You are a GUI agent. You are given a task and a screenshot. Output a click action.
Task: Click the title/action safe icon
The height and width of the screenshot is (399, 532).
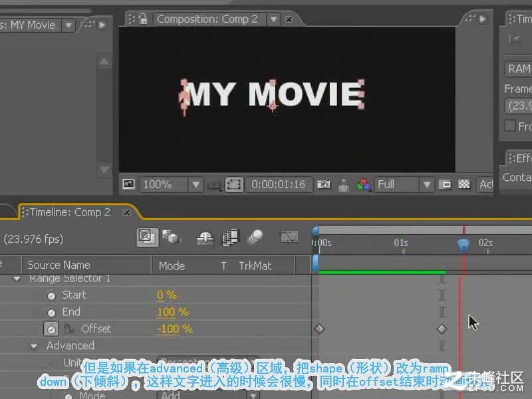[214, 185]
